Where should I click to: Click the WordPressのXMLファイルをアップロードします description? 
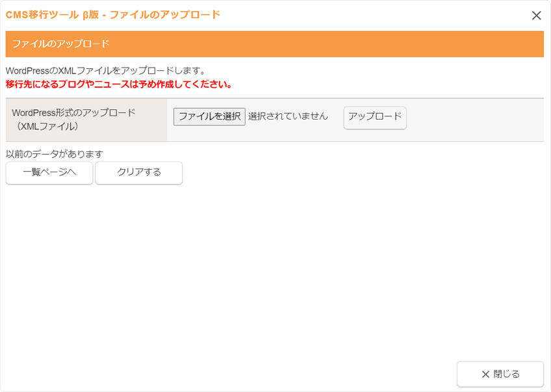(x=105, y=70)
